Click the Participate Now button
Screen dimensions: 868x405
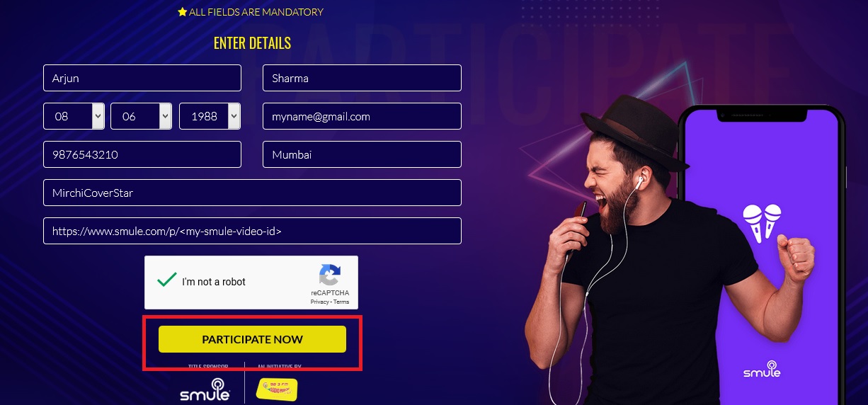pos(252,339)
